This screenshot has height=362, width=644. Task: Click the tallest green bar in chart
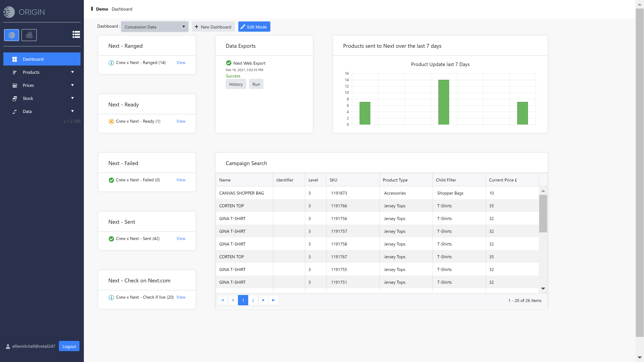click(443, 102)
